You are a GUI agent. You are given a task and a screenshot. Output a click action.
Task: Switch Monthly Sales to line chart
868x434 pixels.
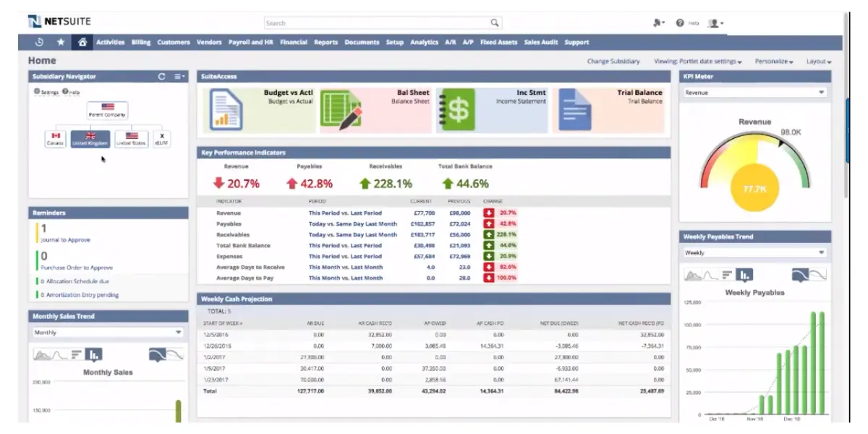click(59, 354)
